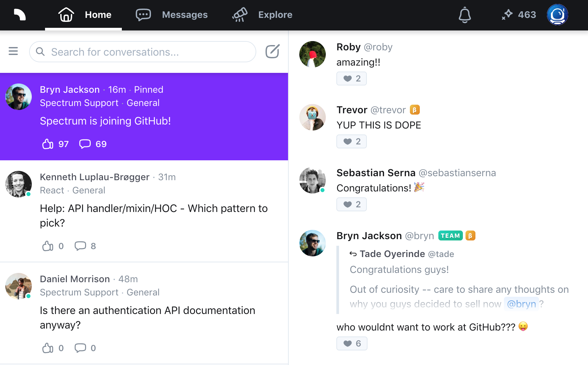Image resolution: width=588 pixels, height=365 pixels.
Task: Go to the Home tab
Action: click(x=83, y=15)
